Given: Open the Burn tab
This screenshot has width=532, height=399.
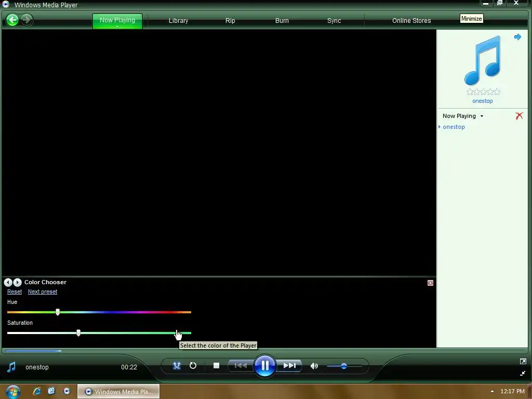Looking at the screenshot, I should (282, 21).
